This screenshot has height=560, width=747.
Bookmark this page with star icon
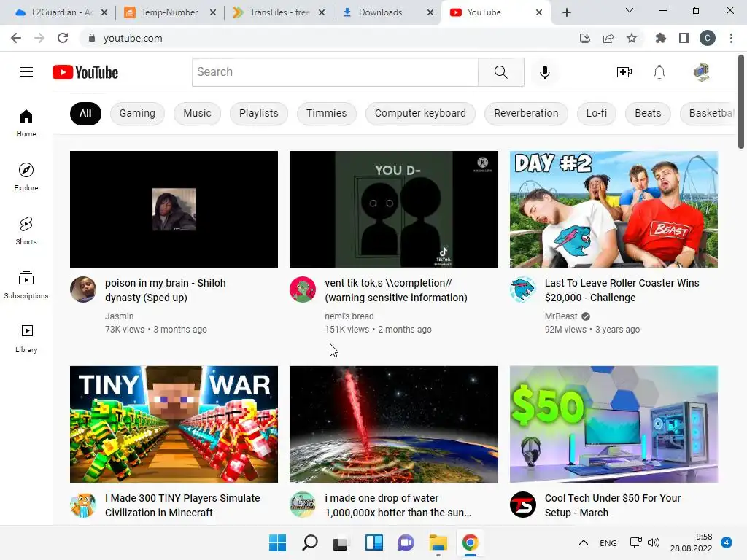[632, 38]
